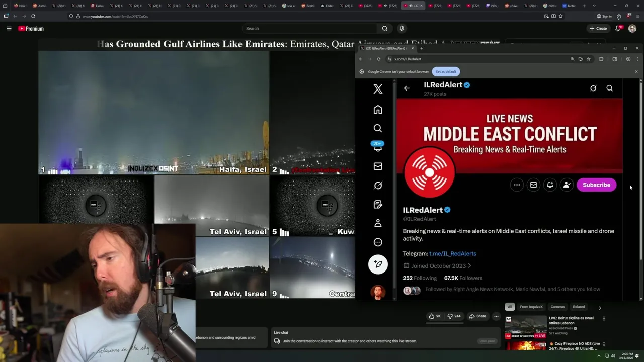Open Chrome profile icon in X window
644x362 pixels.
[x=628, y=59]
